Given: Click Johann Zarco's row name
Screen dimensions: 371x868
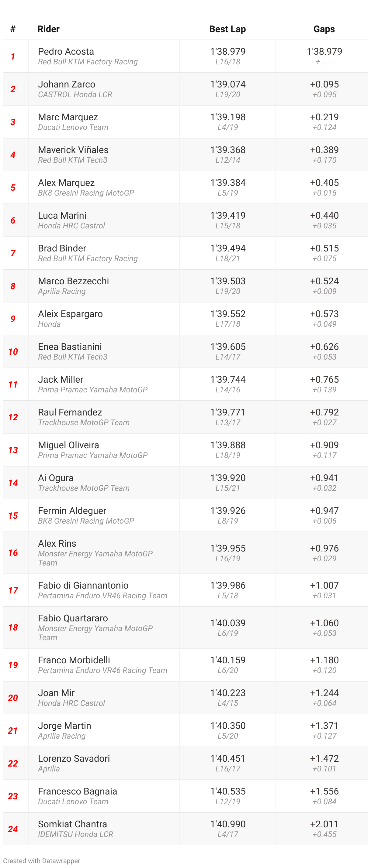Looking at the screenshot, I should 67,84.
